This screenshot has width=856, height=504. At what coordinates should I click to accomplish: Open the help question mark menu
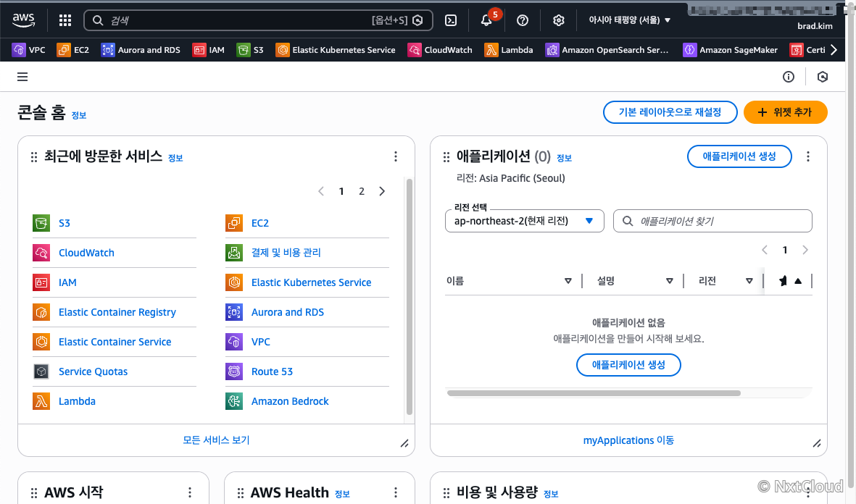[523, 20]
